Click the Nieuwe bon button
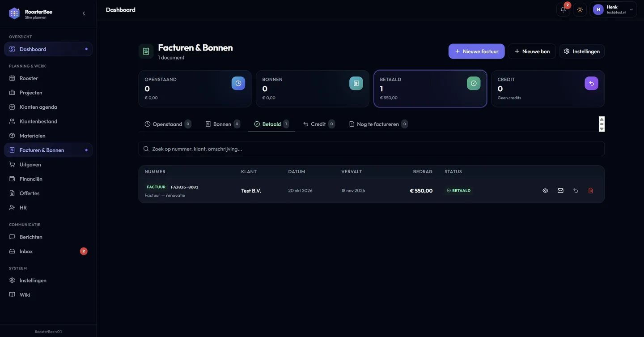 point(532,51)
